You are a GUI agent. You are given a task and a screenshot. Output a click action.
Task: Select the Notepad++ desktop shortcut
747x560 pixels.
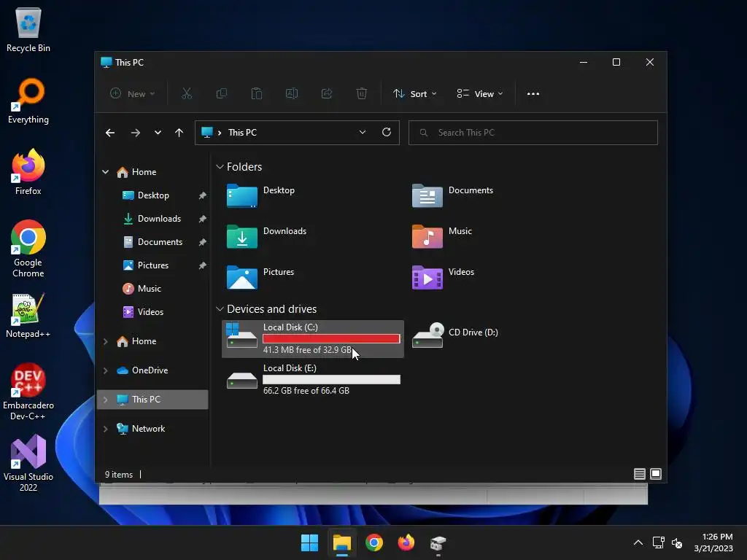coord(28,315)
